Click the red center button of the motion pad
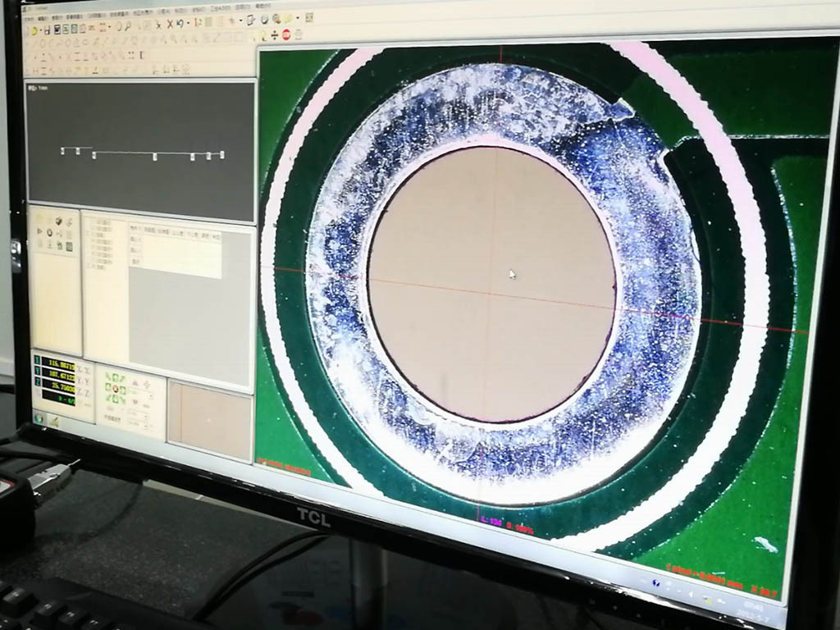Screen dimensions: 840x630 [115, 388]
